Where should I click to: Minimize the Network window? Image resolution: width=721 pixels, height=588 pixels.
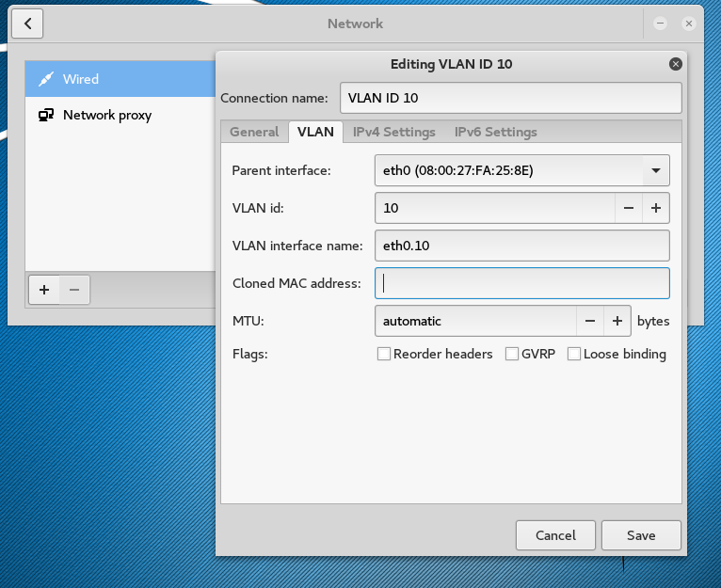(661, 24)
